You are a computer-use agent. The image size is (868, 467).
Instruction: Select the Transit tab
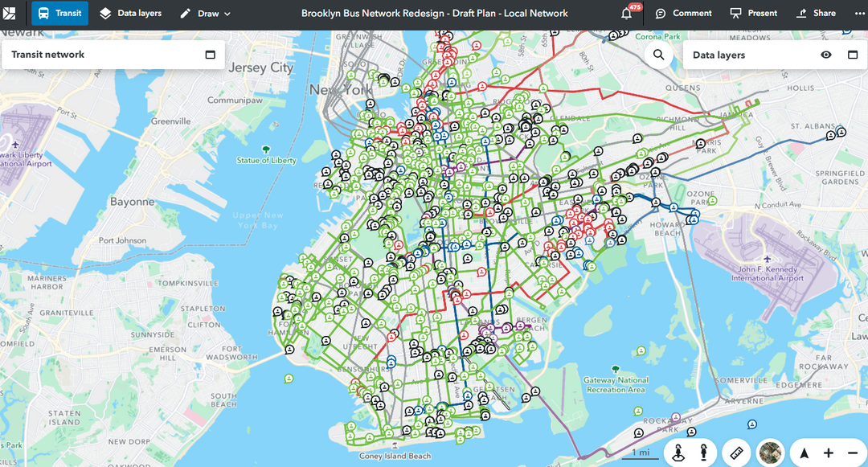point(60,14)
